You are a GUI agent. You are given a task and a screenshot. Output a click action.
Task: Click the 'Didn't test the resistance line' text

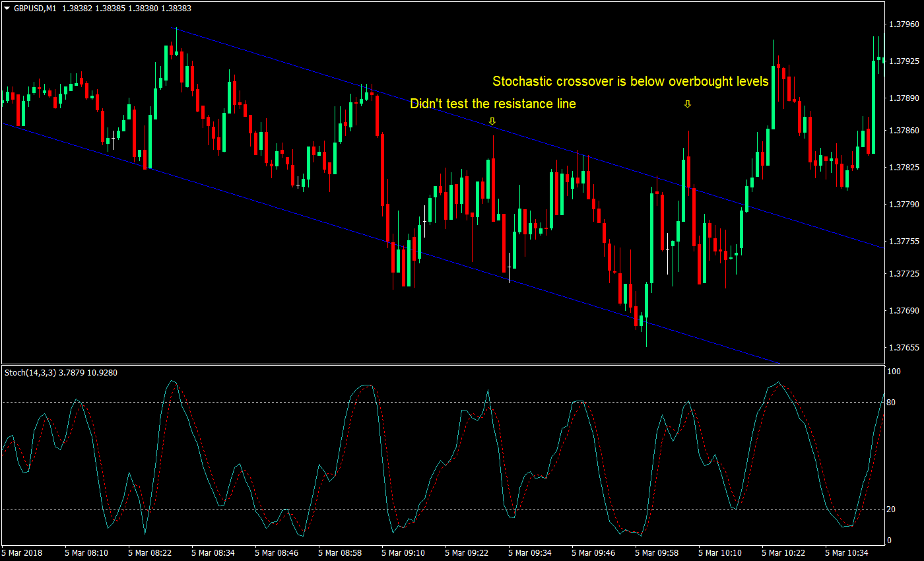click(492, 104)
